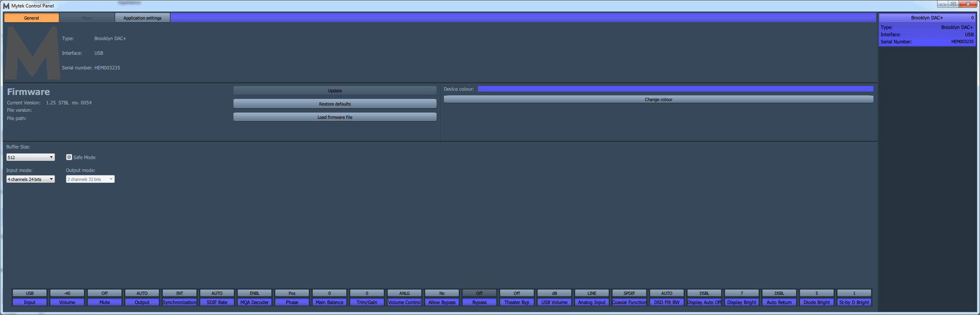The image size is (980, 315).
Task: Click the 0 value above Main Balance
Action: [329, 293]
